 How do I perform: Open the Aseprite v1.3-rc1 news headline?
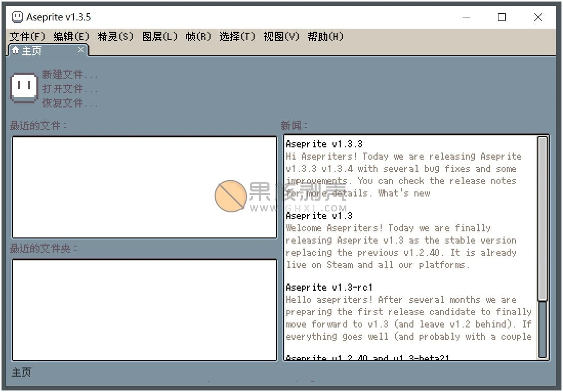(329, 288)
